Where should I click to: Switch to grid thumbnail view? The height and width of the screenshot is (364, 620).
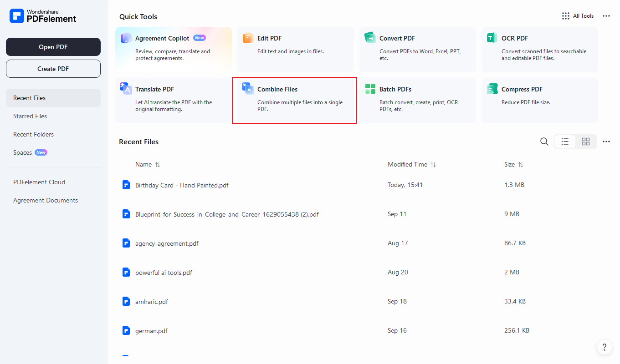tap(586, 142)
